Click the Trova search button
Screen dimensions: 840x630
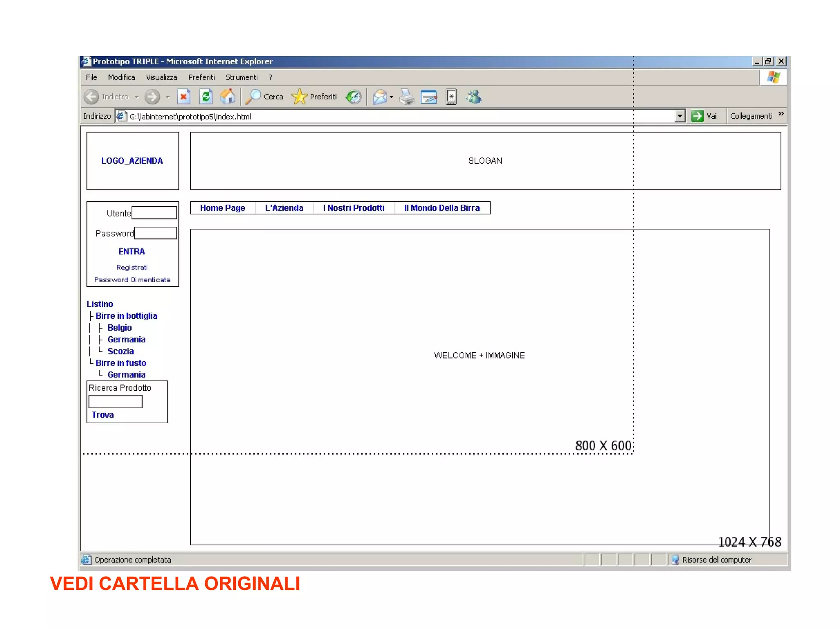103,415
